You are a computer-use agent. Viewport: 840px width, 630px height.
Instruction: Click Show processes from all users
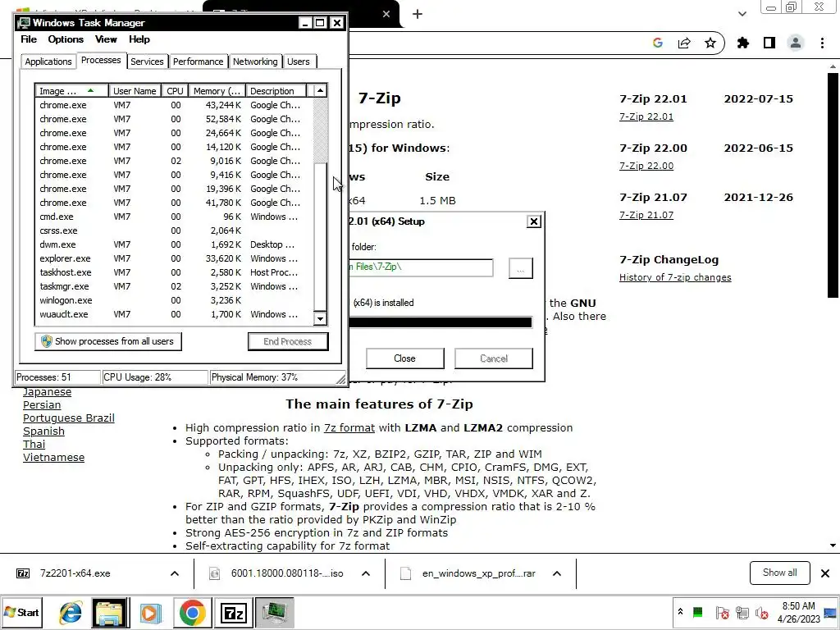pyautogui.click(x=108, y=341)
